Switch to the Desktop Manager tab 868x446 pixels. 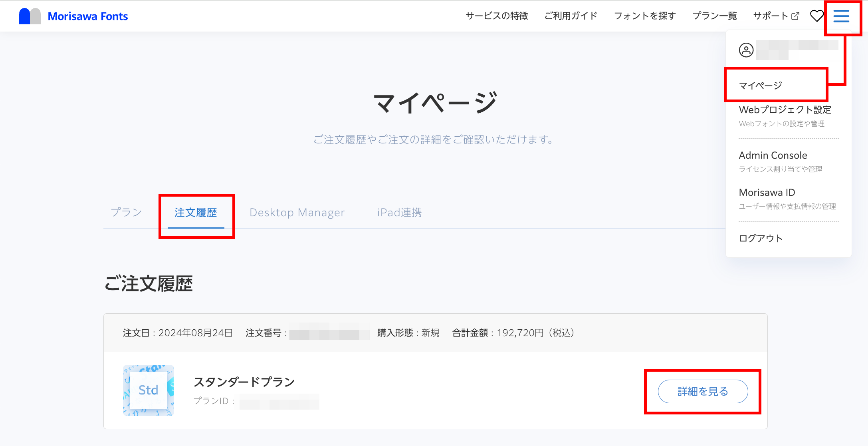pos(297,212)
